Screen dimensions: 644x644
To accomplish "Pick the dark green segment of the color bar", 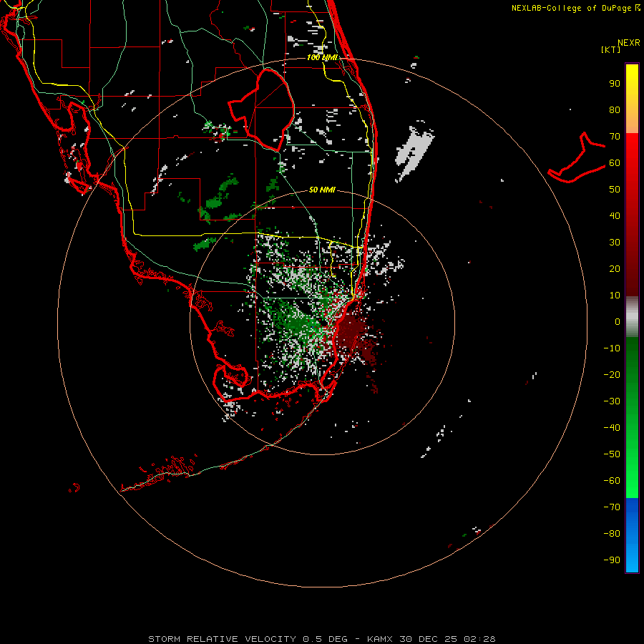I will click(632, 355).
